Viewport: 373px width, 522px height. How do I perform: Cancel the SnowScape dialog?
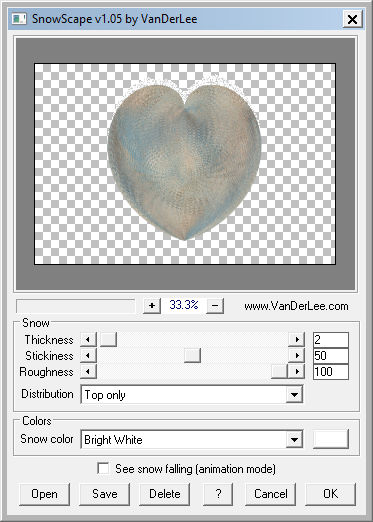coord(271,494)
